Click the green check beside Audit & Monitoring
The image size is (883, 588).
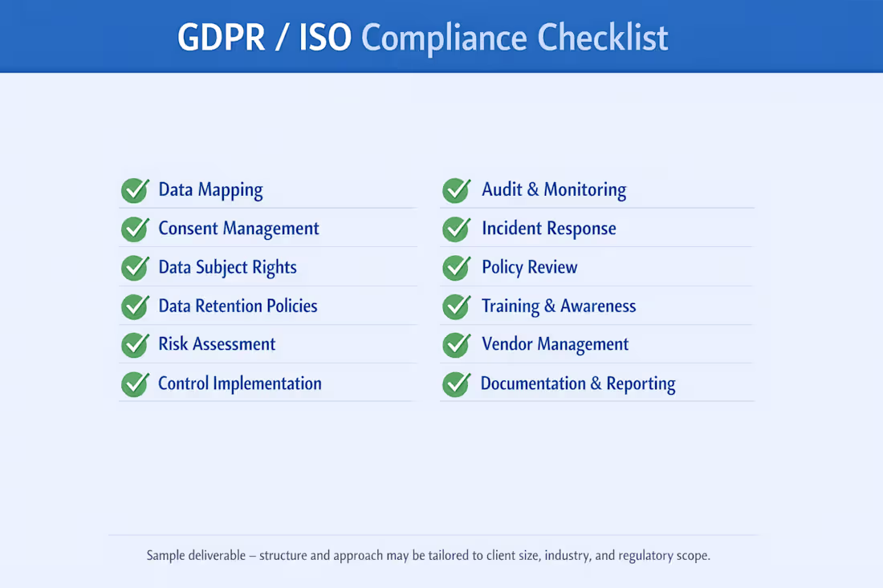456,190
